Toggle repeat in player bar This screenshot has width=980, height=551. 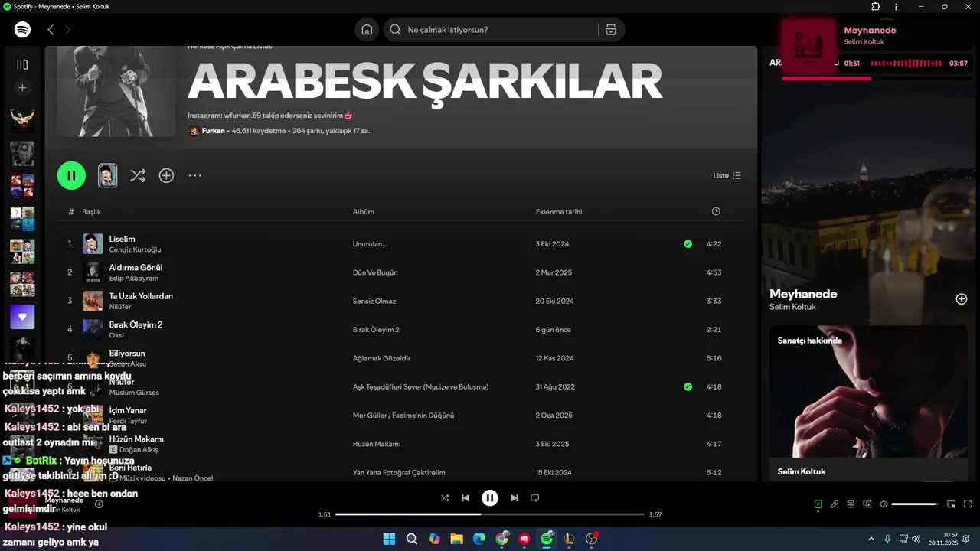[535, 497]
